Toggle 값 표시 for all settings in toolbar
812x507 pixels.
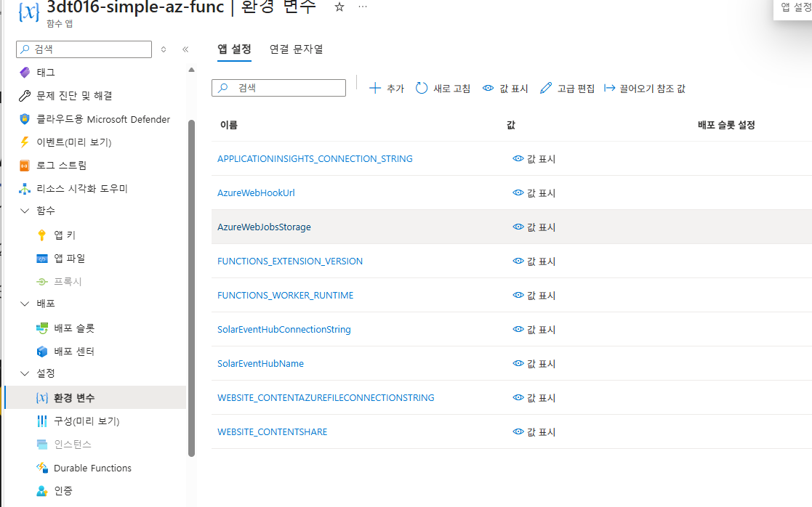pyautogui.click(x=505, y=89)
